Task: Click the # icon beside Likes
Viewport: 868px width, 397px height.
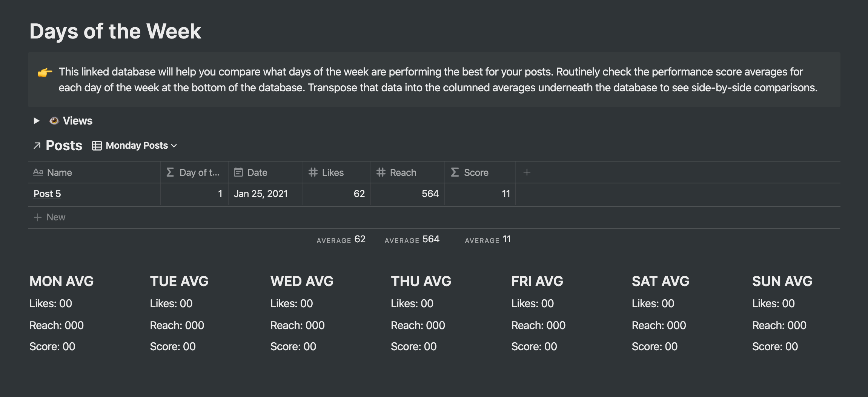Action: point(313,172)
